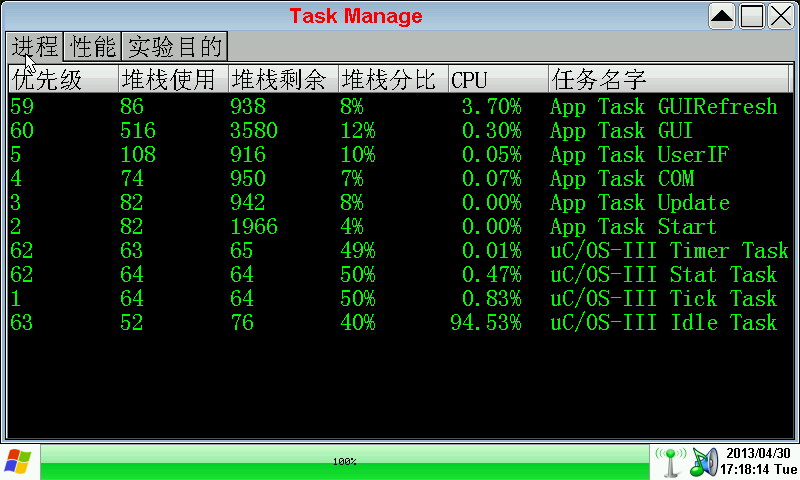Click the CPU column header
Image resolution: width=800 pixels, height=480 pixels.
[498, 80]
